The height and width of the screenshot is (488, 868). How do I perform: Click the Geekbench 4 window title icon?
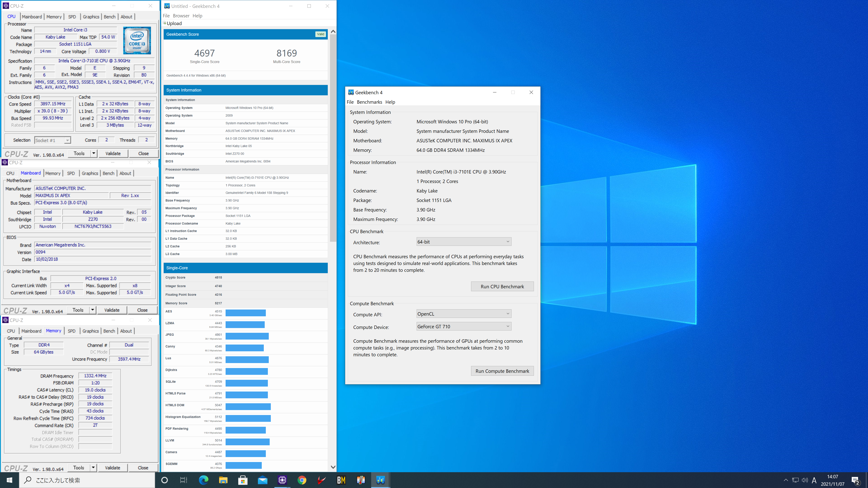tap(351, 92)
